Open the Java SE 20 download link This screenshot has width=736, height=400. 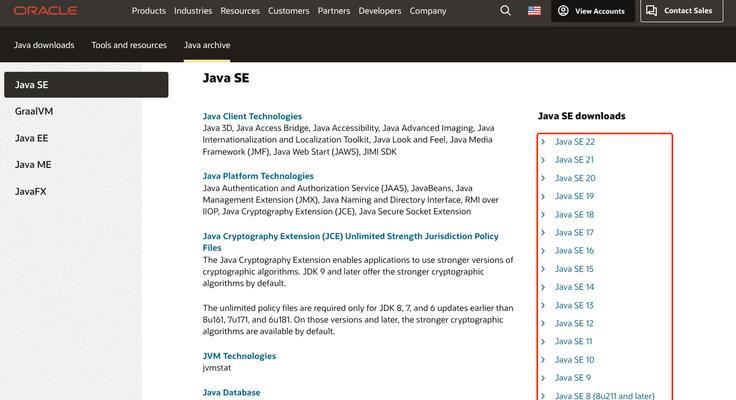[x=575, y=178]
